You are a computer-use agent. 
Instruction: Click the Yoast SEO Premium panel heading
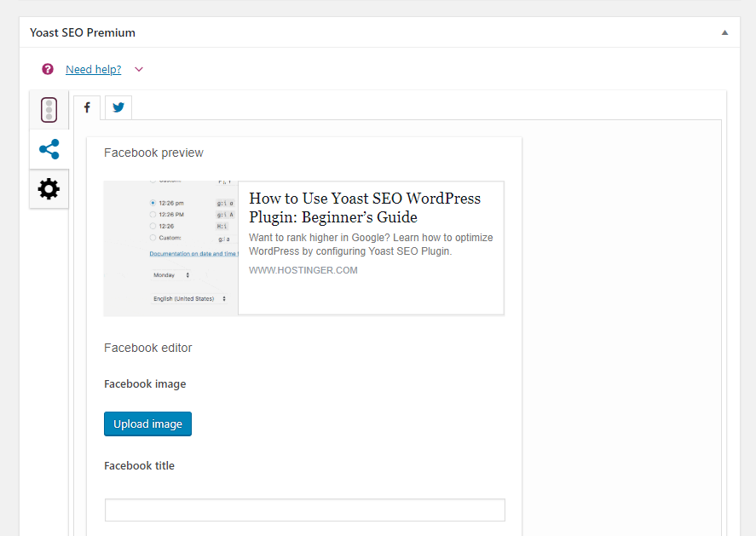[83, 32]
